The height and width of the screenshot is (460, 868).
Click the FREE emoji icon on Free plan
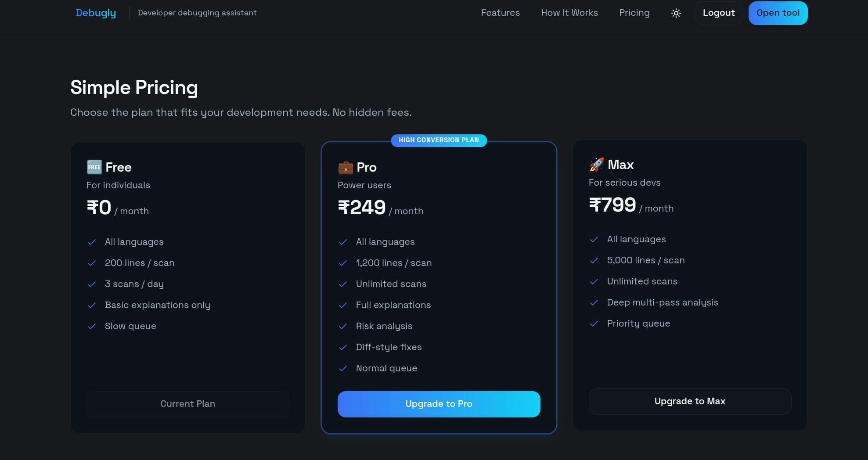point(94,167)
